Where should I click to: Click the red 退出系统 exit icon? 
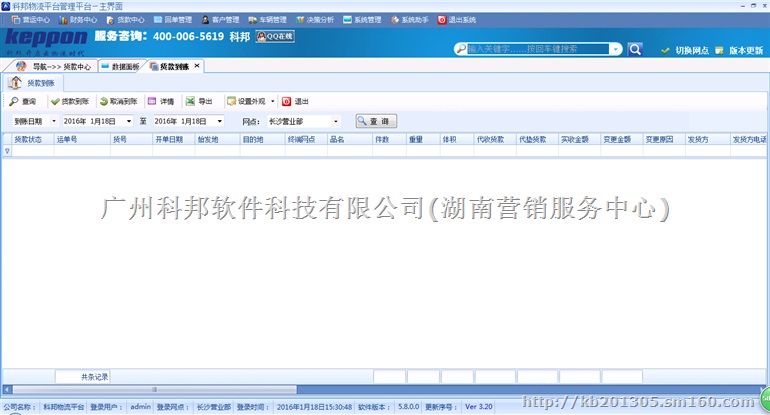[442, 20]
